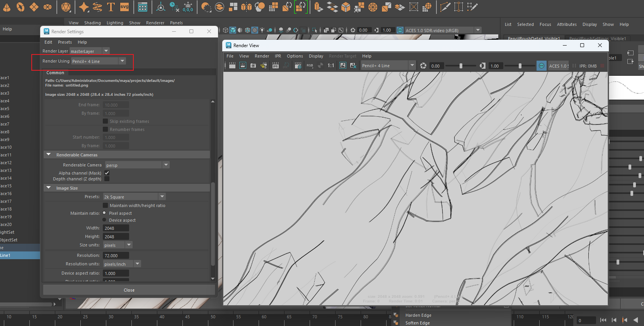Image resolution: width=644 pixels, height=326 pixels.
Task: Start IPR render with the IPR icon
Action: [275, 66]
